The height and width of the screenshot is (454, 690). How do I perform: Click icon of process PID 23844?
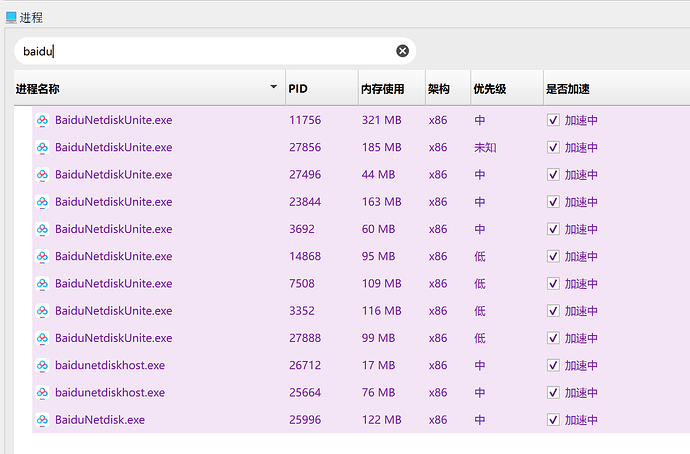point(42,202)
